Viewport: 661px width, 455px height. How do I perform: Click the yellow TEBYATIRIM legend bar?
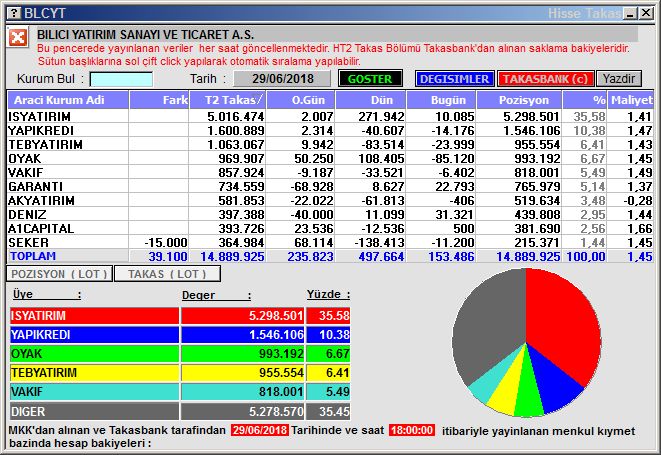pyautogui.click(x=94, y=373)
